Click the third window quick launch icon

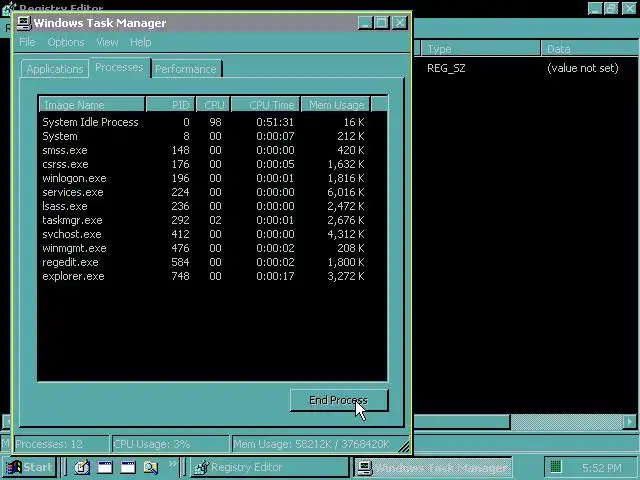pos(128,467)
